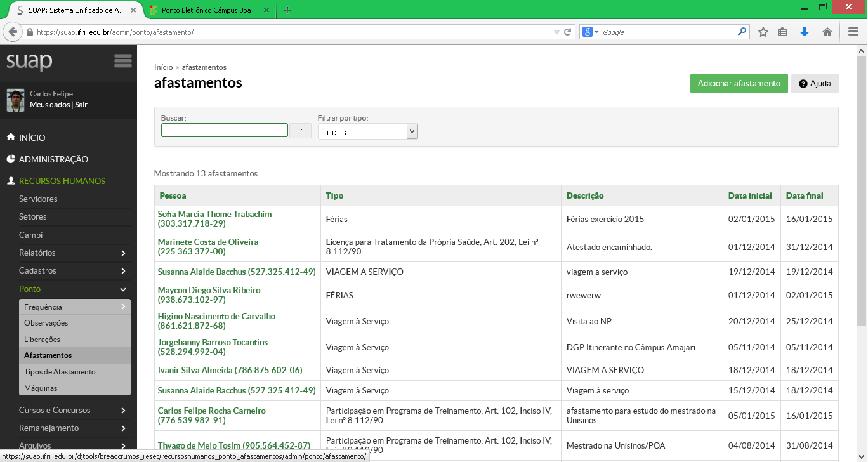This screenshot has width=868, height=462.
Task: Open the Firefox menu hamburger icon
Action: pyautogui.click(x=853, y=32)
